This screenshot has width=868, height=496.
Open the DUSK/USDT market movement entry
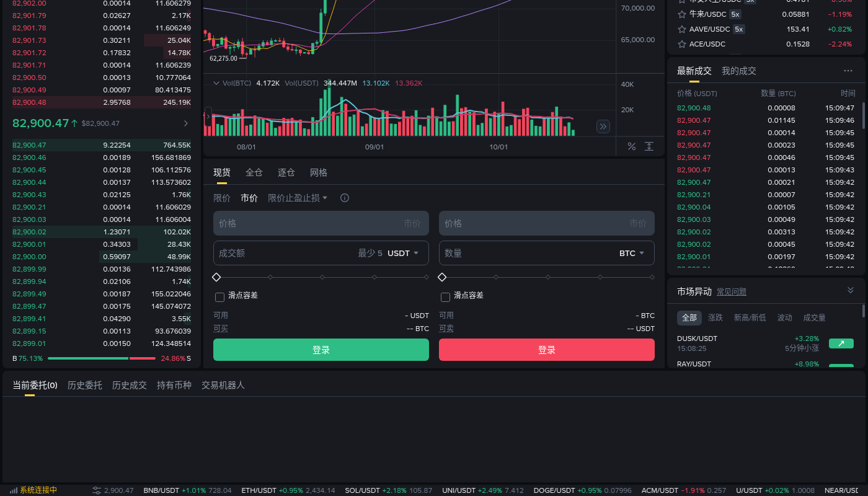(x=765, y=343)
